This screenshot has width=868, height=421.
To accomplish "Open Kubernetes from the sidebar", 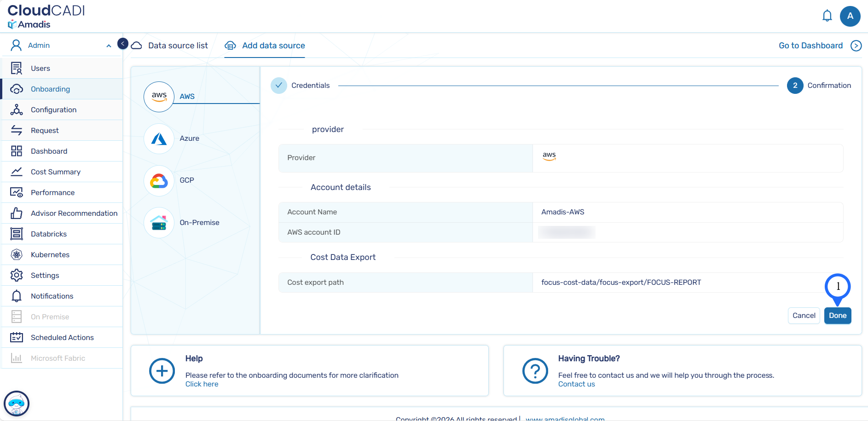I will [50, 254].
